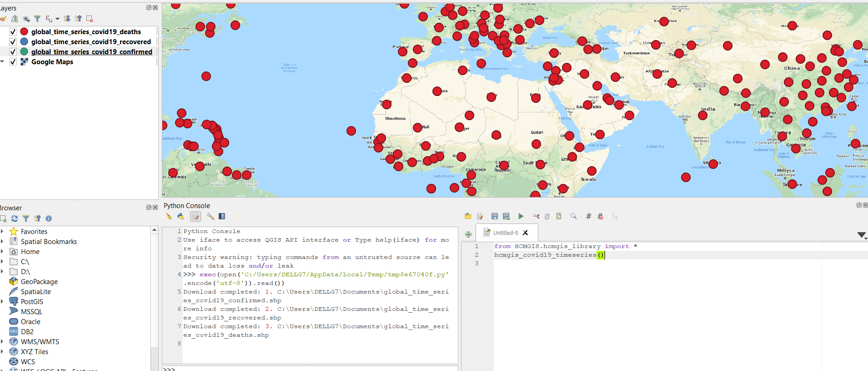The height and width of the screenshot is (371, 868).
Task: Click Find Text magnifier icon in editor
Action: 574,217
